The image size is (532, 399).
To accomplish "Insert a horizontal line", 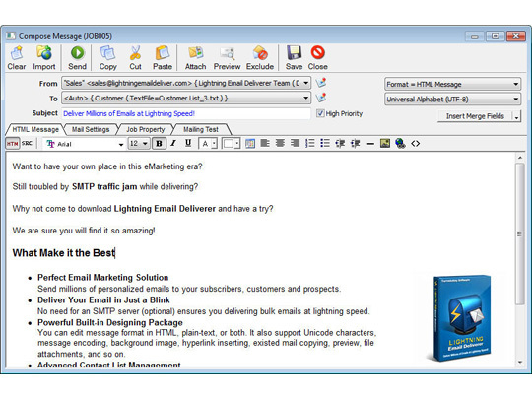I will 370,144.
